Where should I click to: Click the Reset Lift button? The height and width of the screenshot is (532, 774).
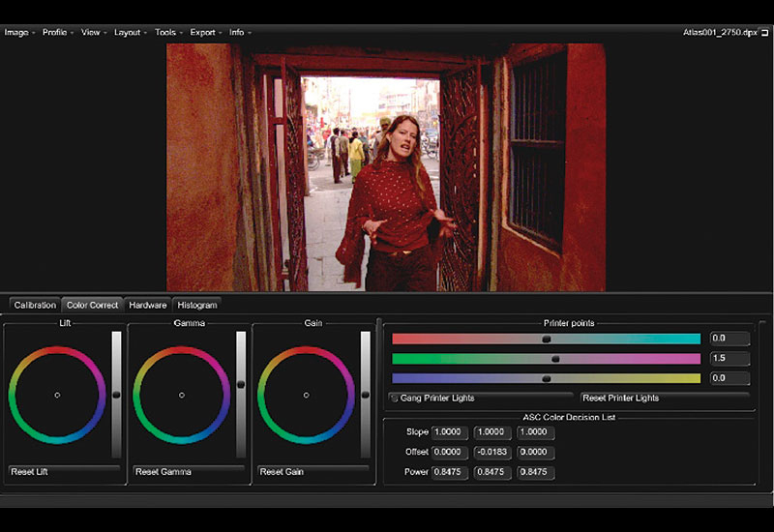coord(64,472)
